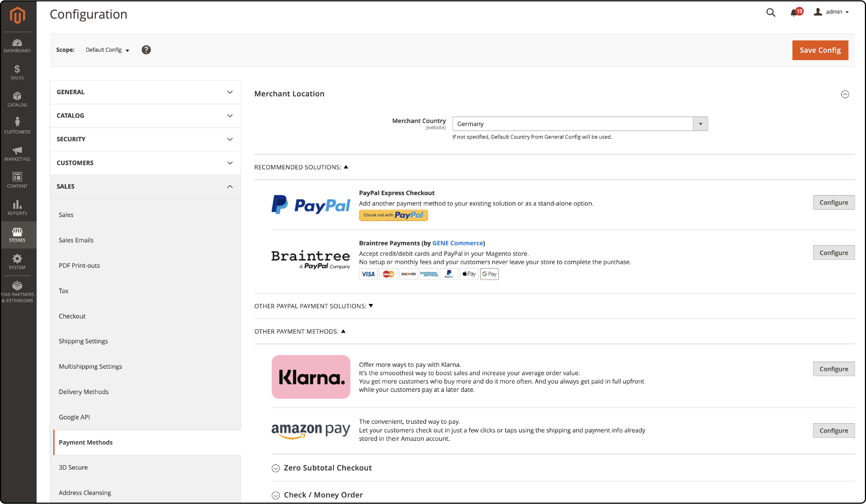Viewport: 866px width, 504px height.
Task: Open the Delivery Methods item
Action: pos(84,392)
